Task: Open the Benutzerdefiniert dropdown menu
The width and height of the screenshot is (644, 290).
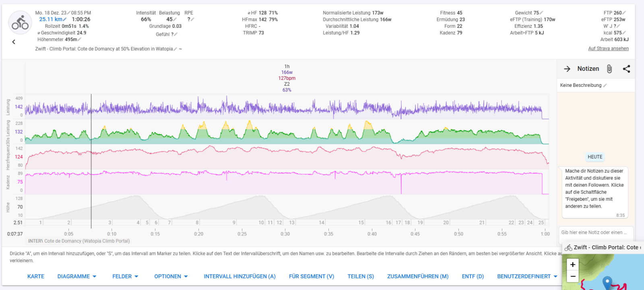Action: [x=527, y=276]
